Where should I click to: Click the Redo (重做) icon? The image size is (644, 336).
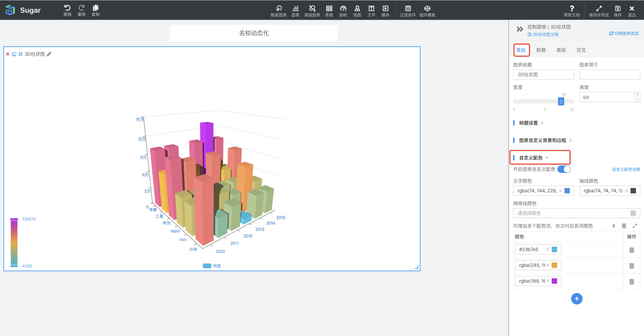(x=82, y=10)
